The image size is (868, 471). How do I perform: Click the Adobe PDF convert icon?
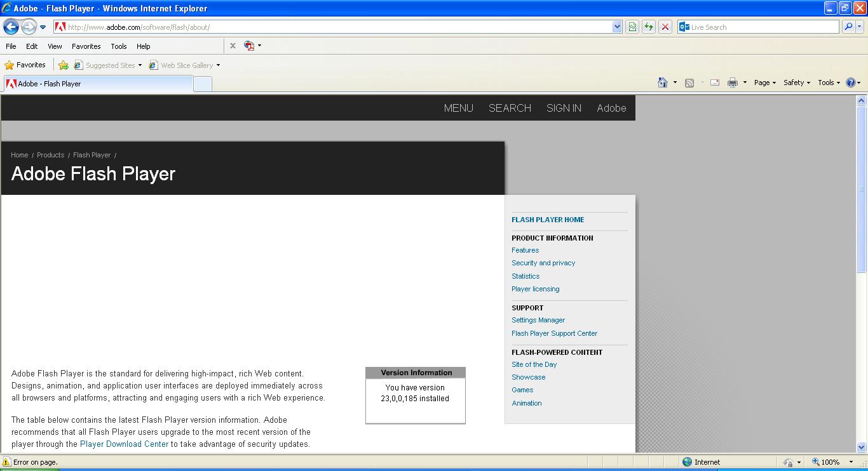(249, 46)
